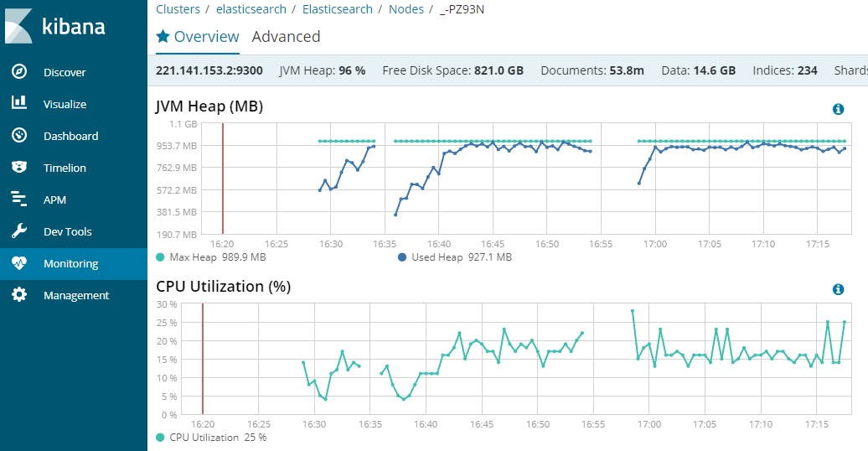Go to lowercase elasticsearch breadcrumb link

(251, 9)
